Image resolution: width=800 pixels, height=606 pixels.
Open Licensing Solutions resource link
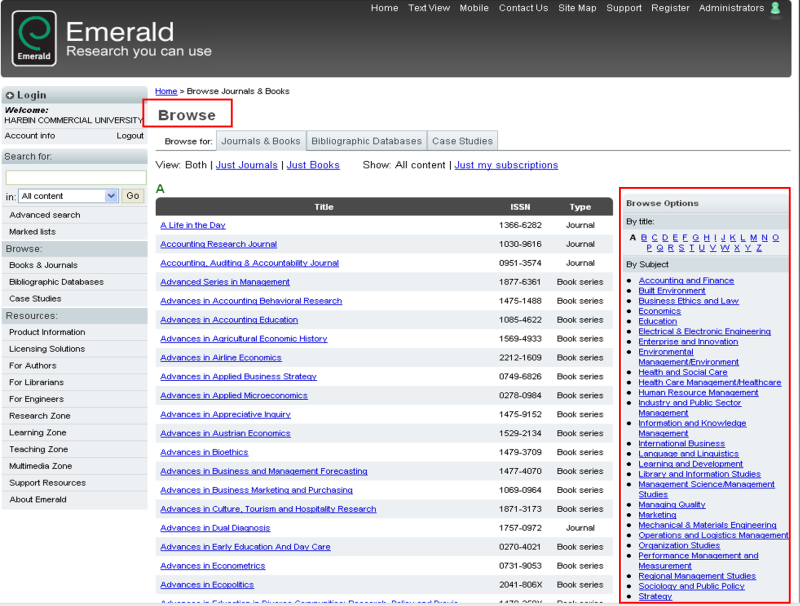(x=47, y=349)
